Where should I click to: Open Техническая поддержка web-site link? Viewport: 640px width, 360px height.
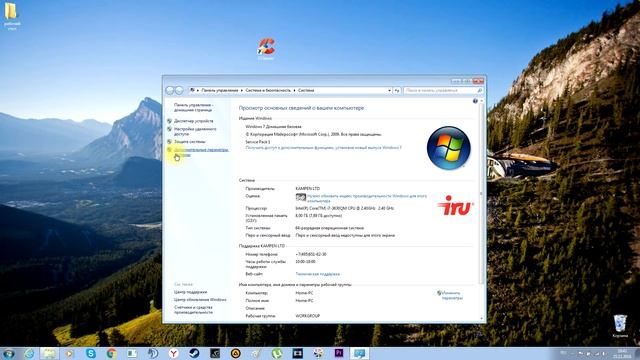point(318,274)
